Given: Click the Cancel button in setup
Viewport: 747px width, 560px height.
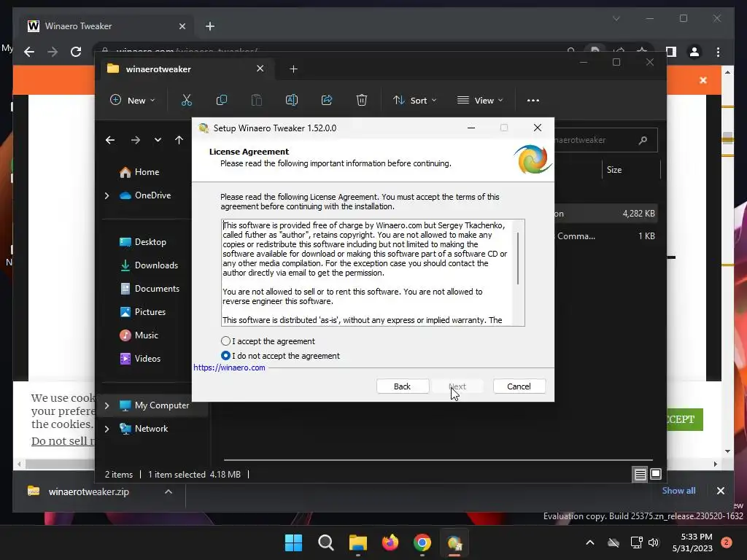Looking at the screenshot, I should (519, 386).
